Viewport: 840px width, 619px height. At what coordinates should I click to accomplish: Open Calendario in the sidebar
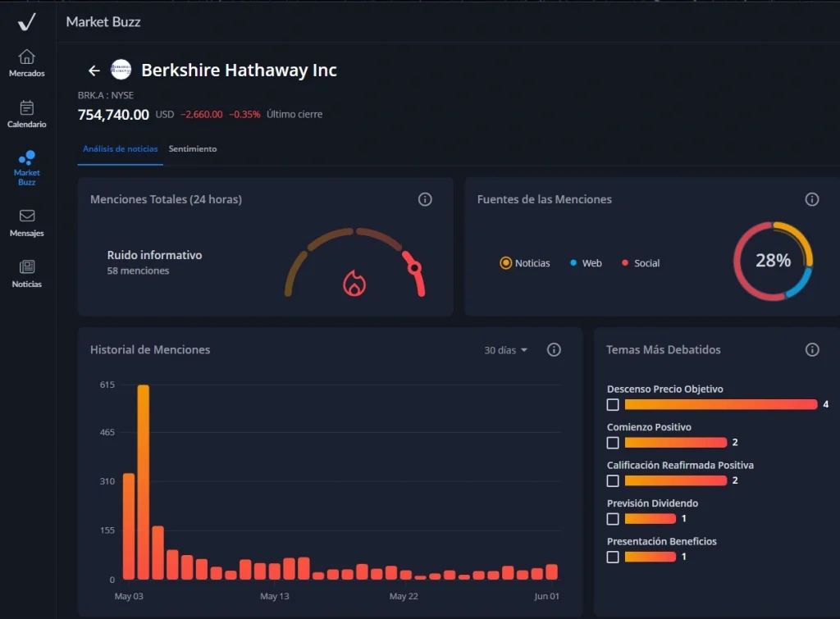[x=27, y=114]
